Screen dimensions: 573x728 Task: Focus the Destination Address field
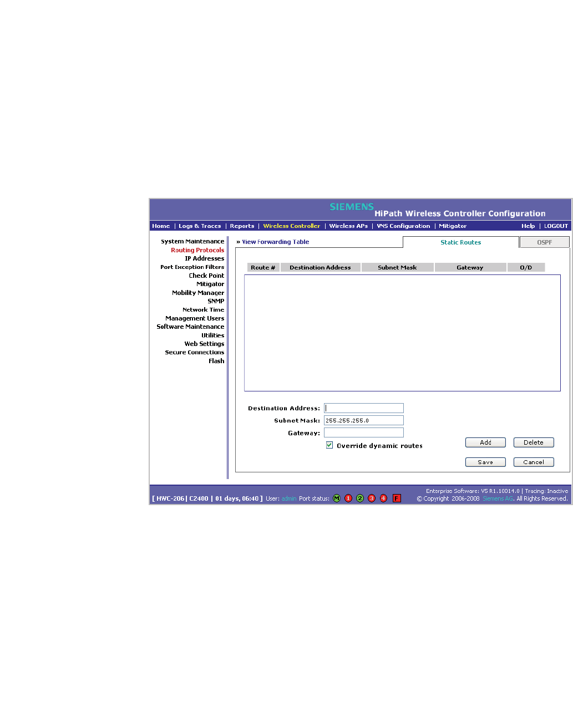click(364, 408)
